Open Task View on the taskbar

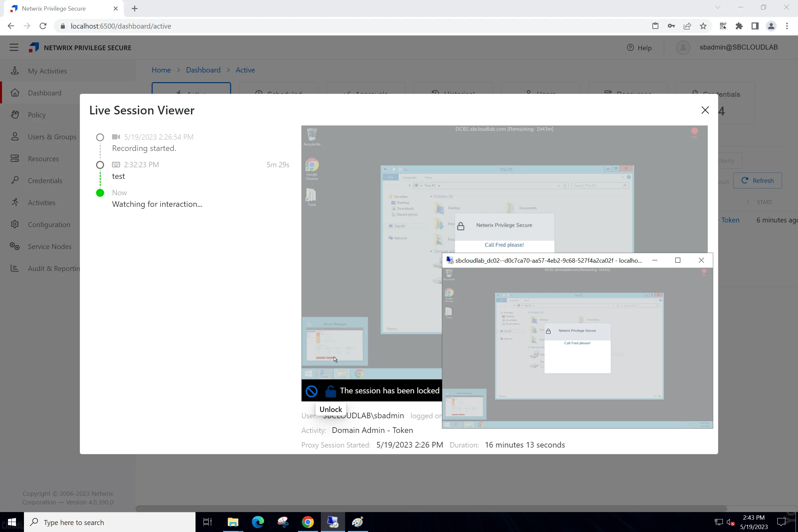[x=207, y=522]
